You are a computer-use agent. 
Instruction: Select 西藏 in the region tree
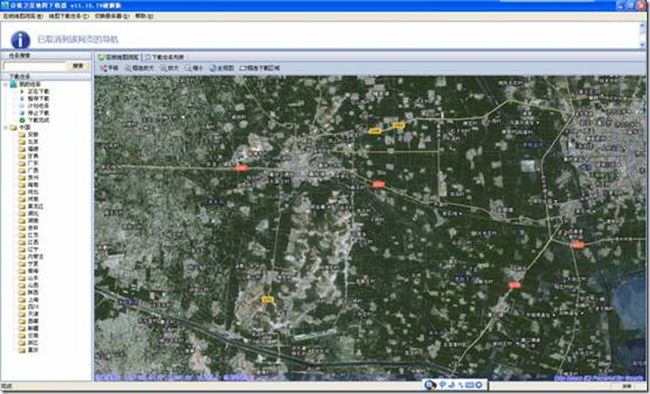[29, 321]
